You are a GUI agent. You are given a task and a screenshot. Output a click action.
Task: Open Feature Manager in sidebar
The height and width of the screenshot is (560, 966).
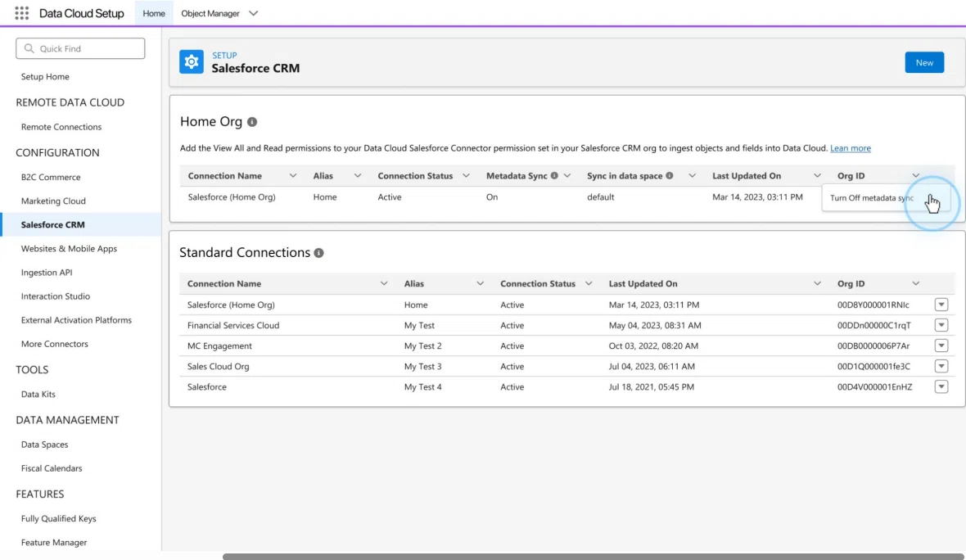tap(53, 543)
